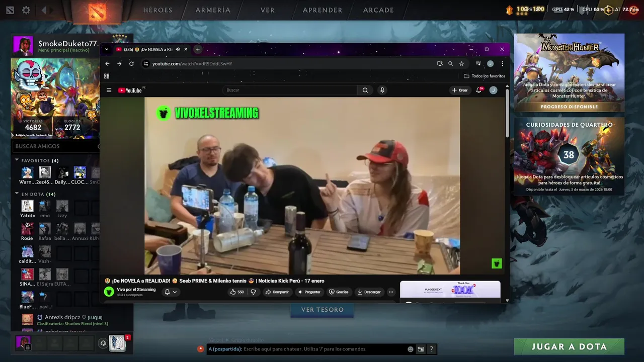The height and width of the screenshot is (362, 644).
Task: Click Chrome forward navigation arrow
Action: (x=119, y=64)
